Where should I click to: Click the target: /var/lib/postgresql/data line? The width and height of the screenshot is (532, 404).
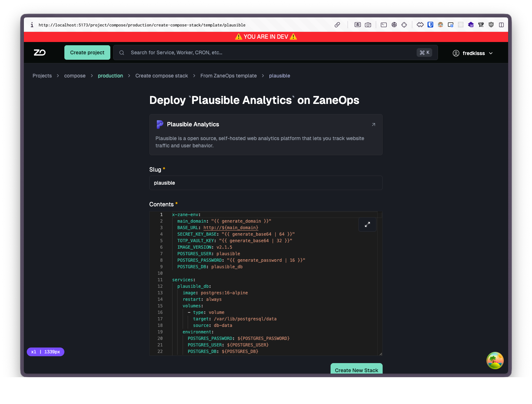[x=235, y=319]
